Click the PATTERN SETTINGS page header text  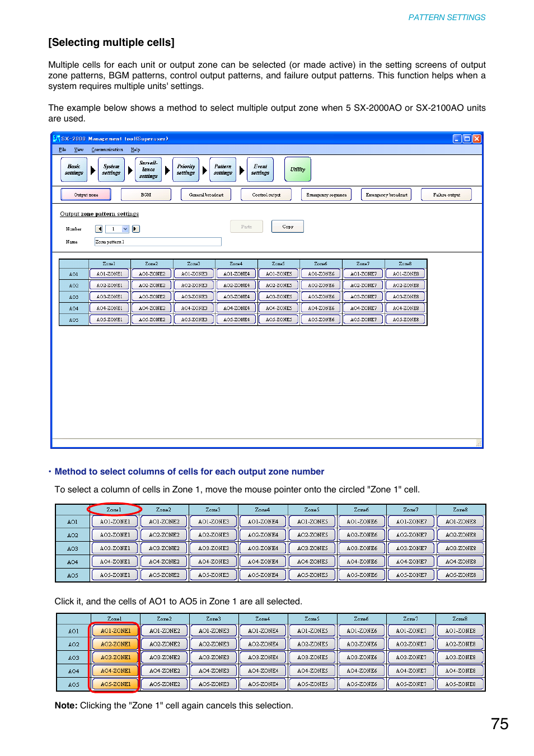pyautogui.click(x=447, y=17)
